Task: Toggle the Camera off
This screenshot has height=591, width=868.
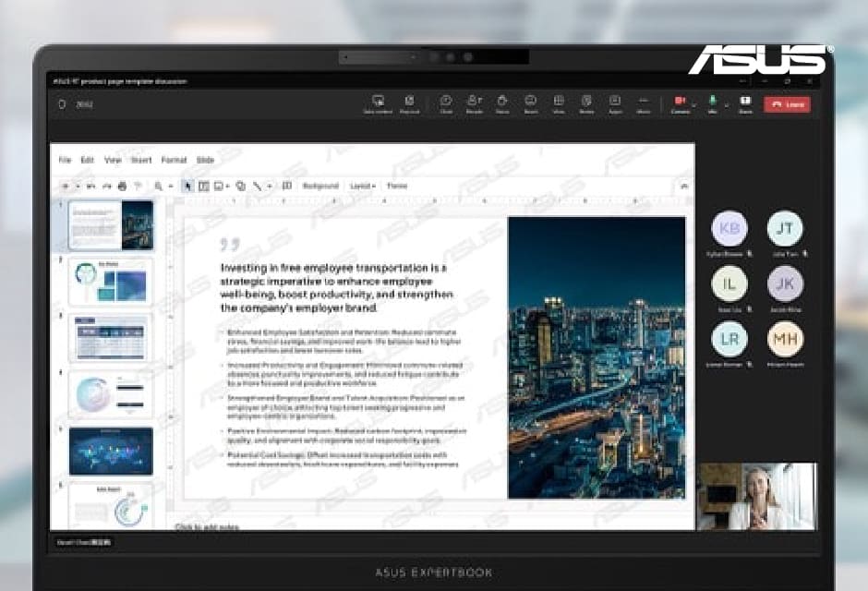Action: (680, 102)
